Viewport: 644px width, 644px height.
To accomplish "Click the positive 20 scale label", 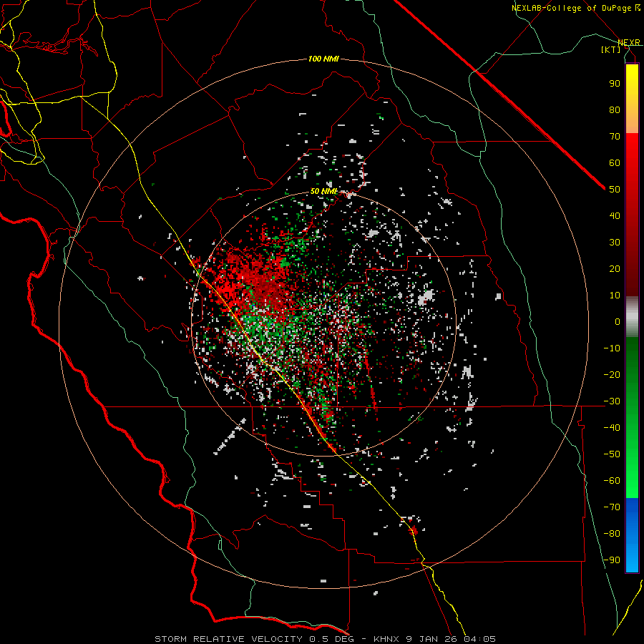I will (x=615, y=268).
